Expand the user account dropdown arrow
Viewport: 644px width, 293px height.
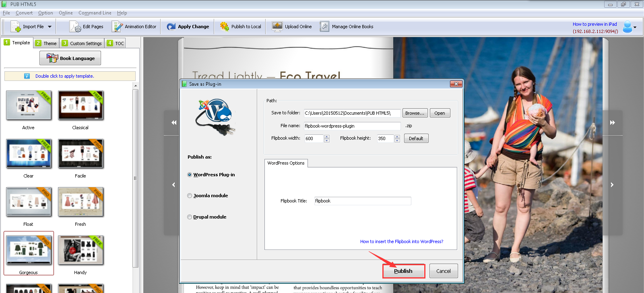click(635, 27)
